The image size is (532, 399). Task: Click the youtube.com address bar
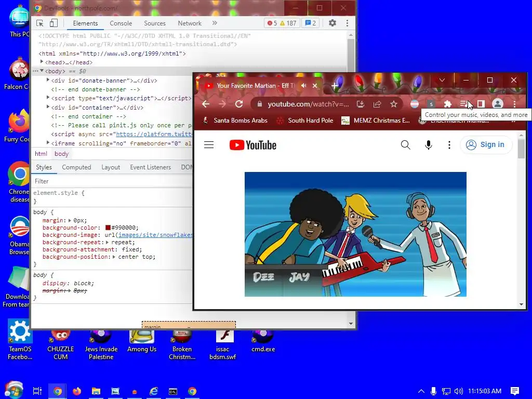[x=308, y=104]
